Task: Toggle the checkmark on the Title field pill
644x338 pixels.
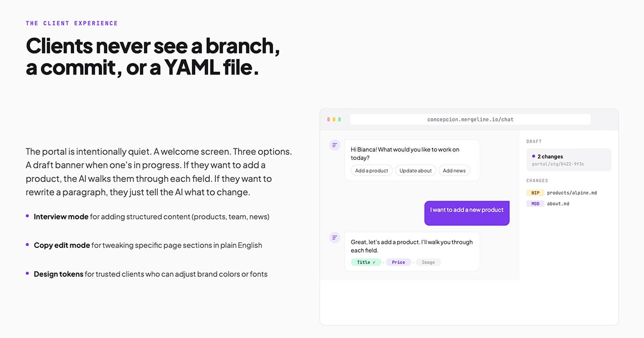Action: pos(365,262)
